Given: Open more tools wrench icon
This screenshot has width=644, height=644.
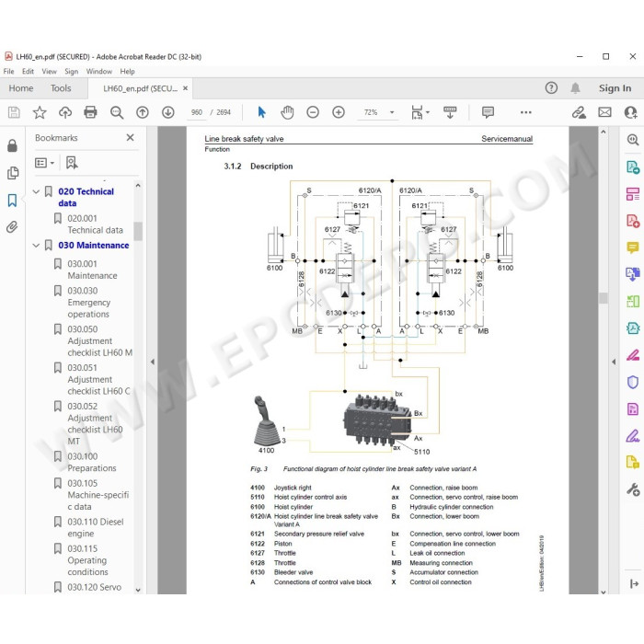Looking at the screenshot, I should point(633,489).
